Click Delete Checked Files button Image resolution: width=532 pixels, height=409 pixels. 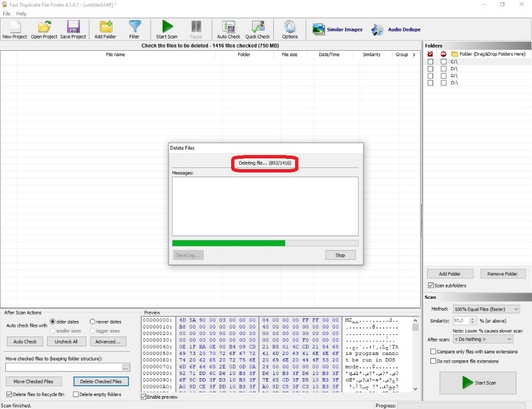click(101, 381)
